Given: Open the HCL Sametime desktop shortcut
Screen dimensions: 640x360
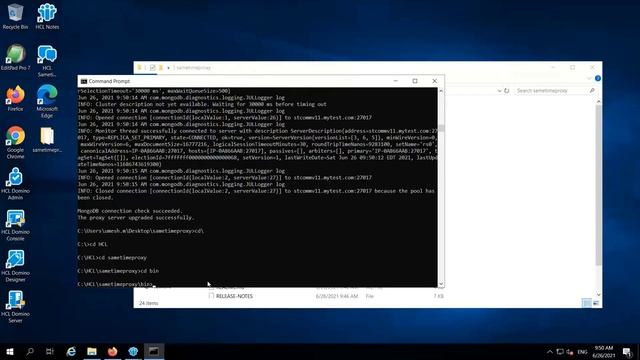Looking at the screenshot, I should pos(47,60).
